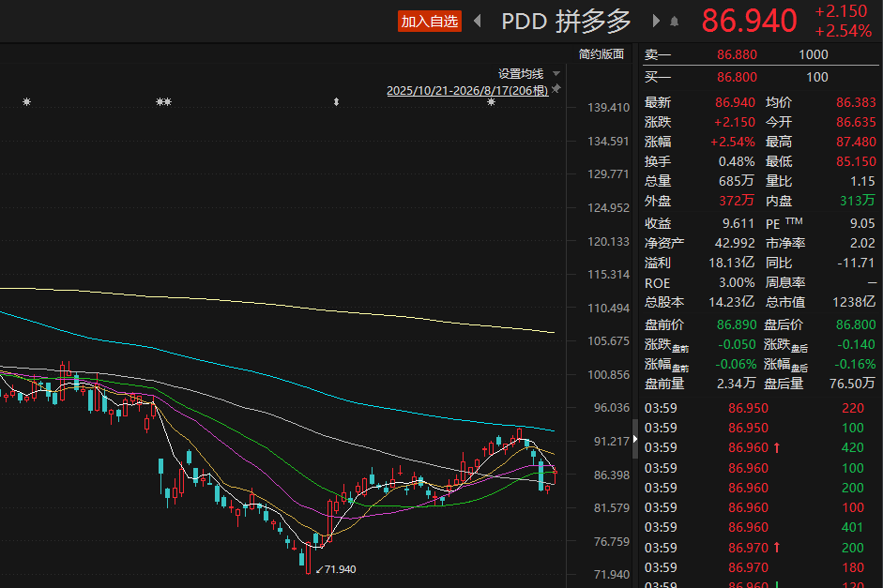Click the 总股本 value 14.23亿
This screenshot has height=588, width=883.
coord(732,302)
